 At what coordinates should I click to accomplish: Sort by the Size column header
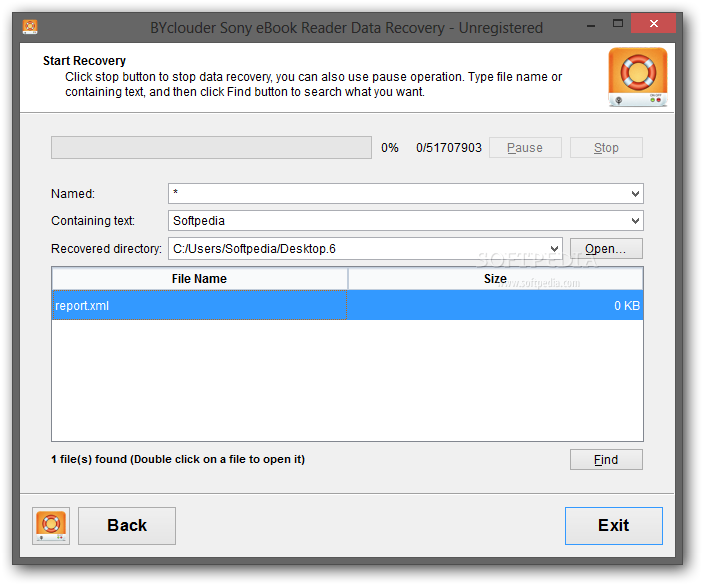pyautogui.click(x=495, y=279)
